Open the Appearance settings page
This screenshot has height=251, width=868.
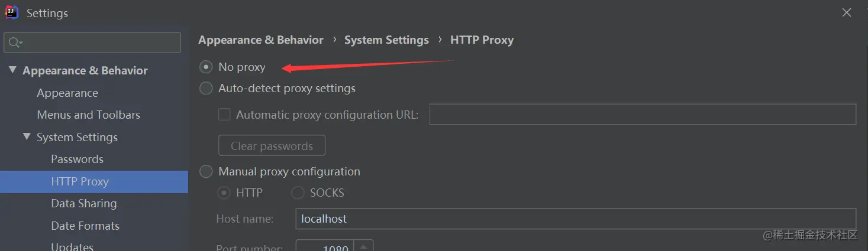click(x=67, y=93)
